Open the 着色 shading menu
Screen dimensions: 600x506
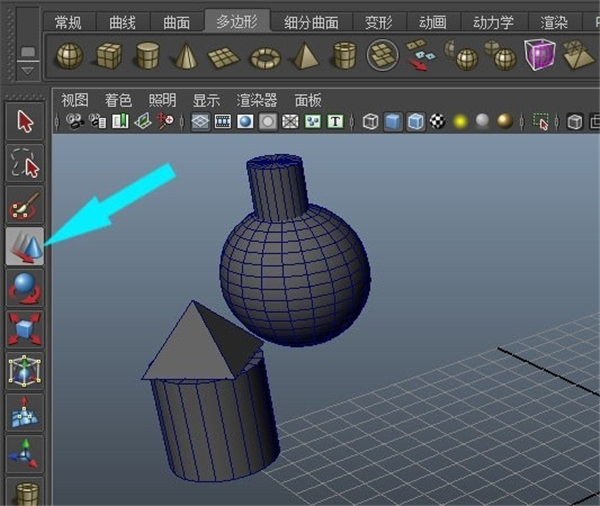118,100
